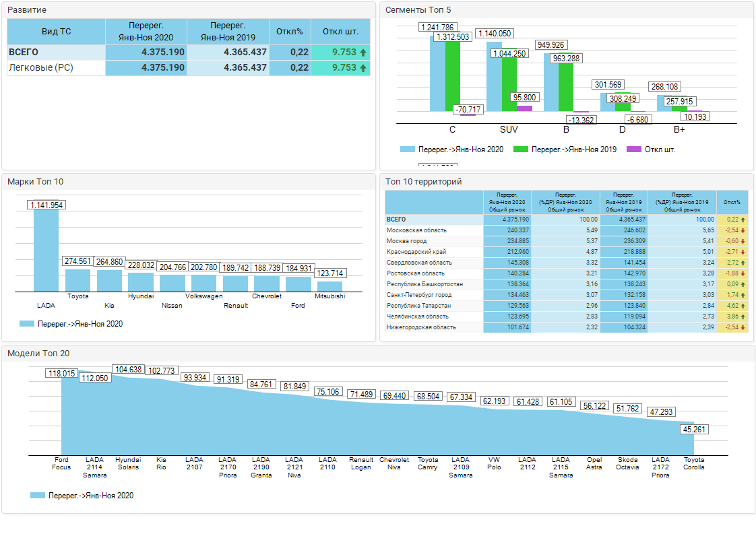Click the green up arrow for Челябинская область

tap(743, 316)
